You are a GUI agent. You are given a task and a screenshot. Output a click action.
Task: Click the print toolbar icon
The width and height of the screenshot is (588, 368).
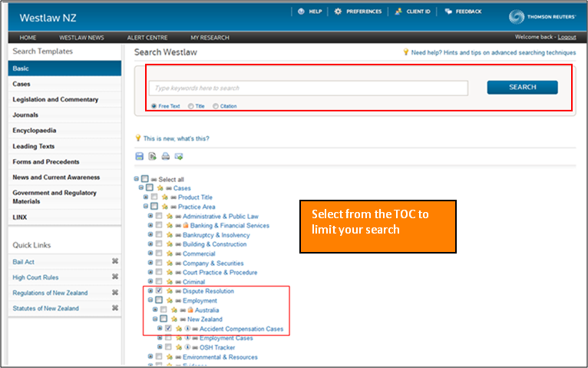pyautogui.click(x=165, y=157)
